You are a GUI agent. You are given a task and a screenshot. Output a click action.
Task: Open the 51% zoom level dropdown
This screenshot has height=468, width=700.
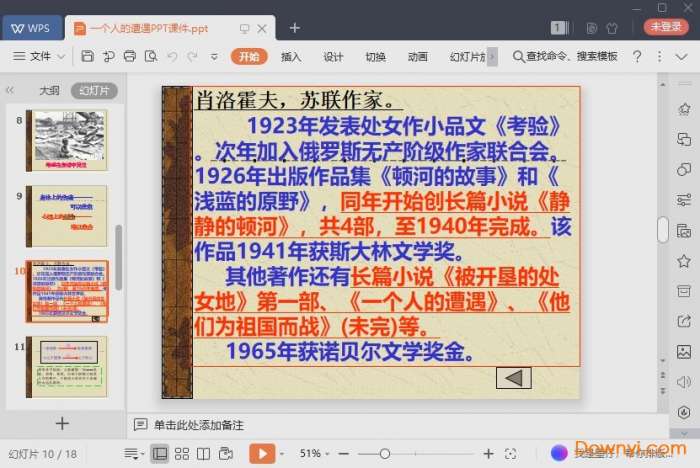(x=314, y=454)
